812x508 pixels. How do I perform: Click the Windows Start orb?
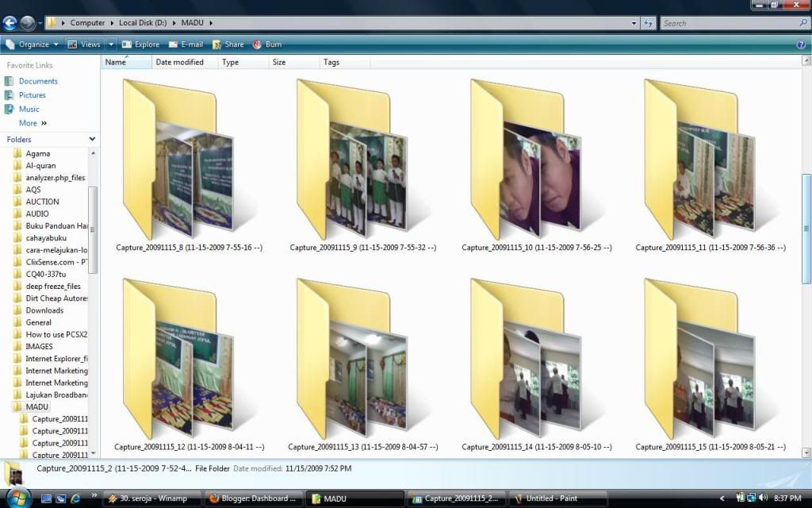pyautogui.click(x=19, y=497)
